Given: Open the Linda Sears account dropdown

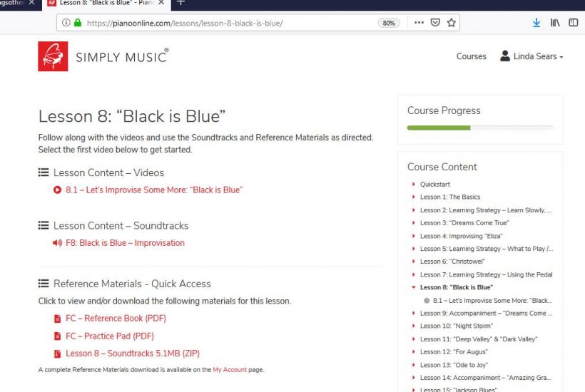Looking at the screenshot, I should click(531, 56).
